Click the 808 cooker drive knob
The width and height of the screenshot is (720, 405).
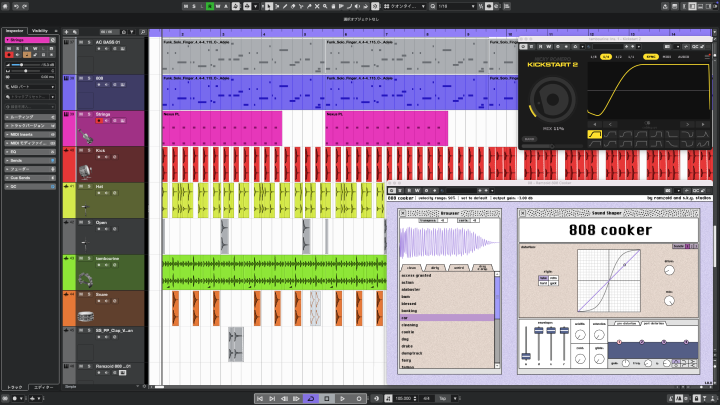(x=669, y=270)
